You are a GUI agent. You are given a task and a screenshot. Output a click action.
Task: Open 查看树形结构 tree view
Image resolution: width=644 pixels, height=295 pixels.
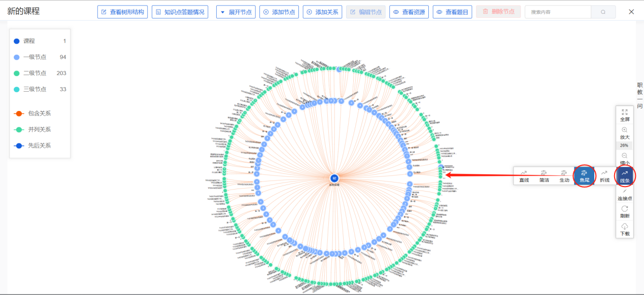coord(122,12)
